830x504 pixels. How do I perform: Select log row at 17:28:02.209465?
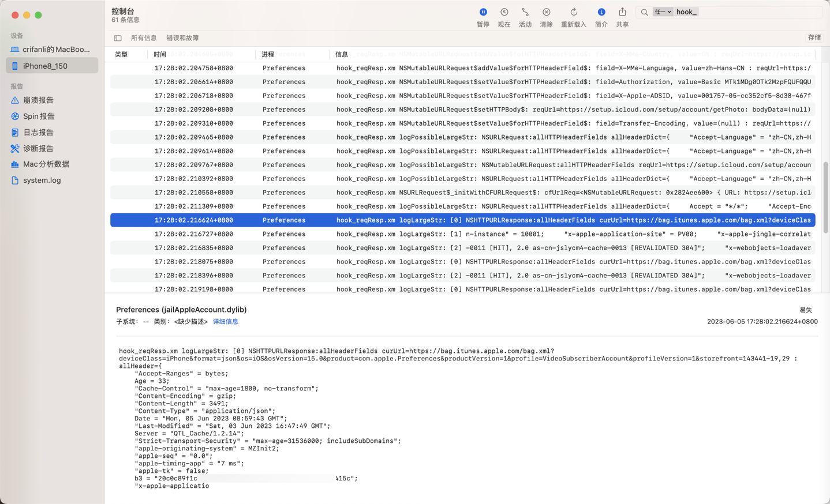(x=463, y=137)
